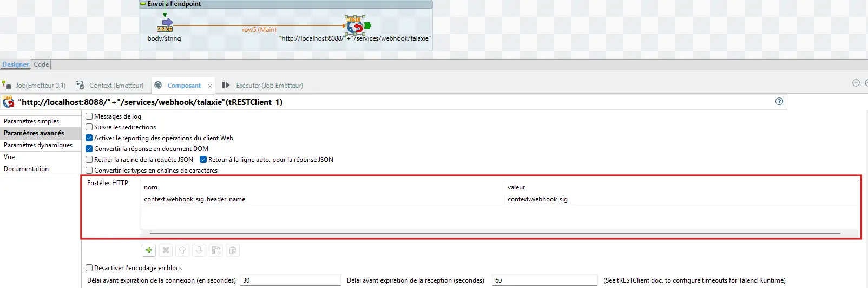Uncheck Convertir la réponse en document DOM
868x288 pixels.
[89, 149]
